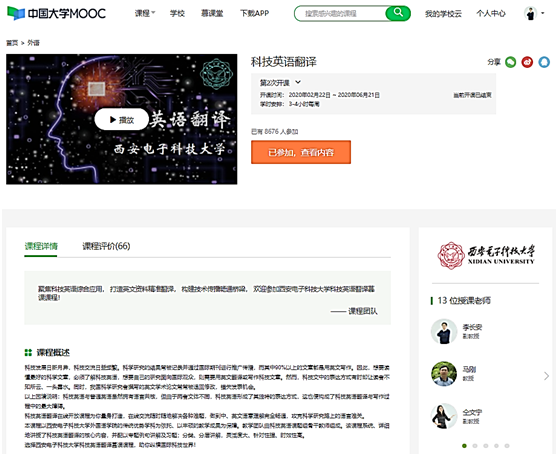The width and height of the screenshot is (558, 456).
Task: Select second teacher carousel page dot
Action: [x=475, y=446]
